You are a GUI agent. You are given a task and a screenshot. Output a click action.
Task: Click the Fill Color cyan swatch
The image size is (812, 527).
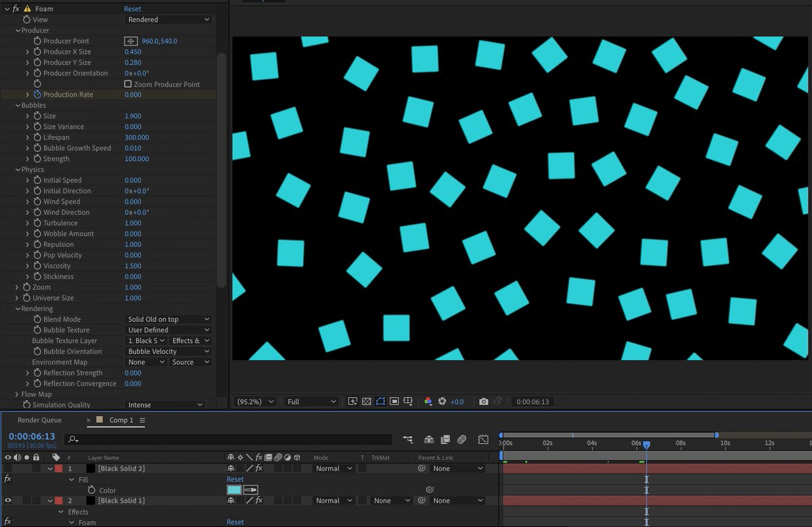coord(234,490)
